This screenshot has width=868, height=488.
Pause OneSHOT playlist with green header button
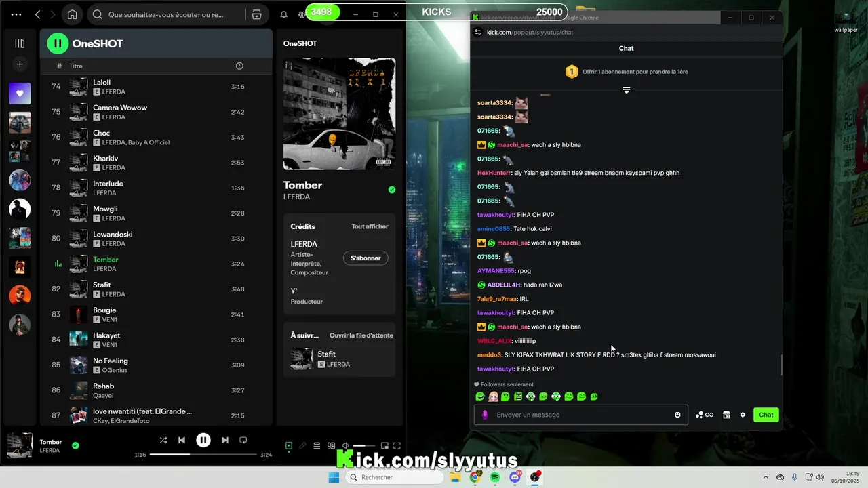pyautogui.click(x=58, y=43)
